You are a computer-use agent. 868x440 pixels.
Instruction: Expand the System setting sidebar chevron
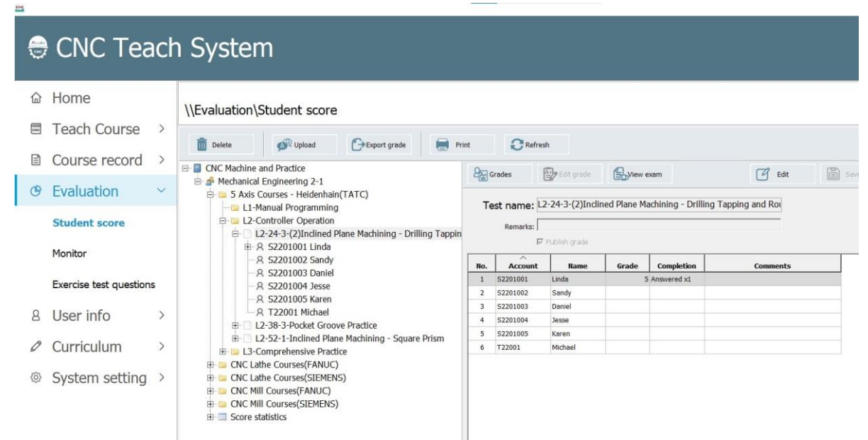coord(161,378)
